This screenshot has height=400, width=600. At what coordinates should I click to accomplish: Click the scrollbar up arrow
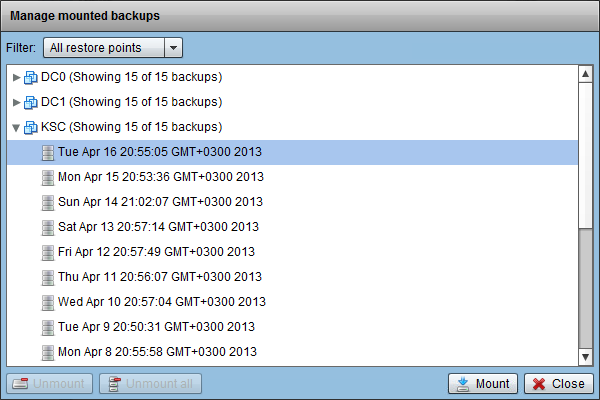click(x=585, y=74)
